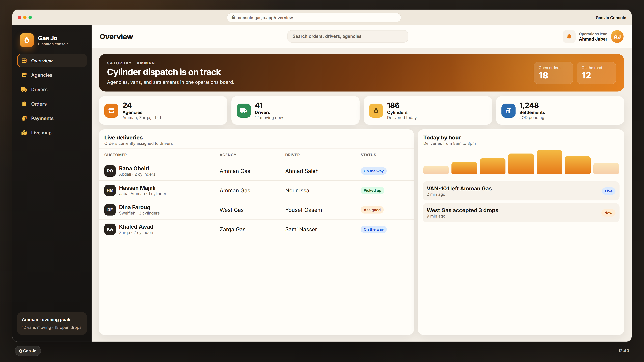Image resolution: width=644 pixels, height=362 pixels.
Task: Click the Payments coins icon in sidebar
Action: (x=24, y=118)
